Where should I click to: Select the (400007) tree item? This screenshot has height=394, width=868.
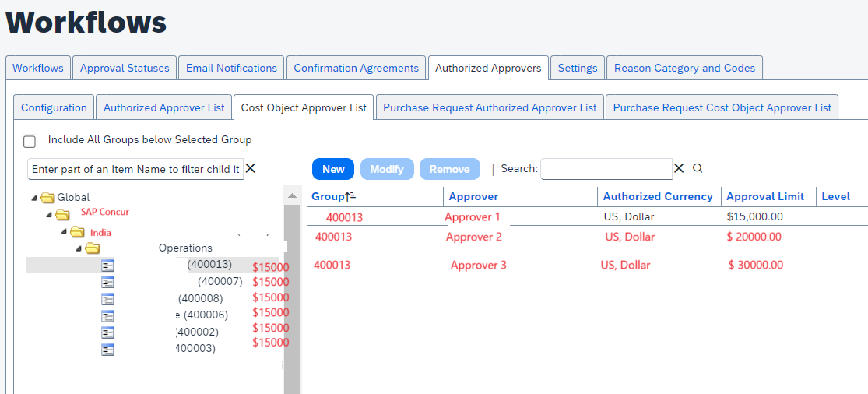[x=220, y=282]
